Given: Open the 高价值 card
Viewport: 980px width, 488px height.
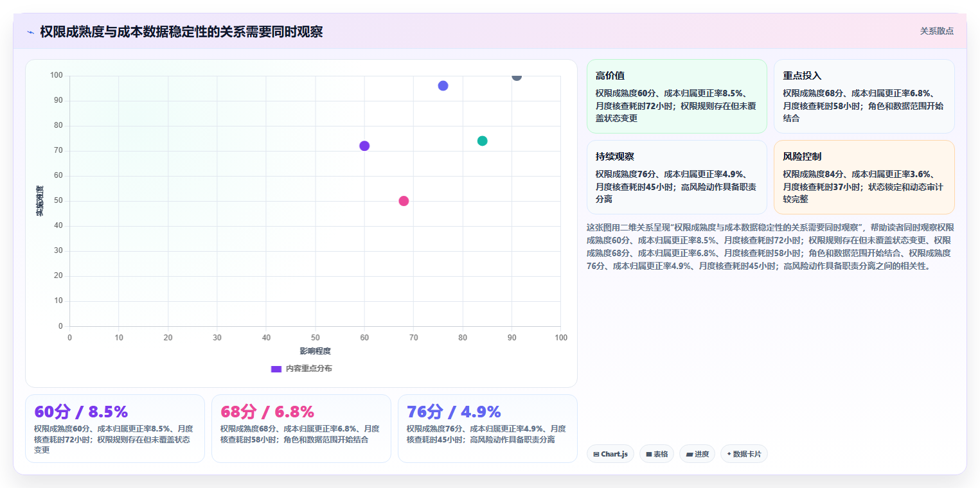Looking at the screenshot, I should [677, 96].
